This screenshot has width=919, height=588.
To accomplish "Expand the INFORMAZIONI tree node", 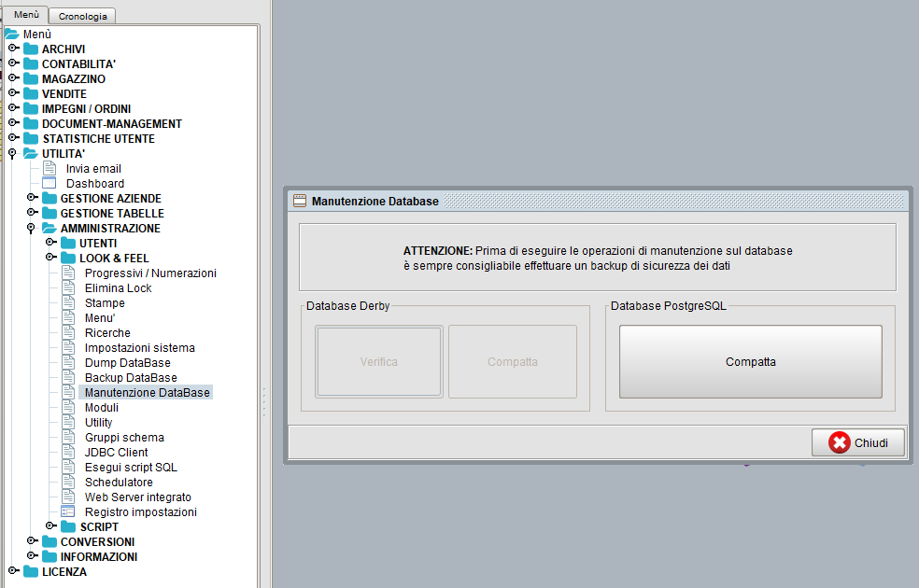I will 33,555.
